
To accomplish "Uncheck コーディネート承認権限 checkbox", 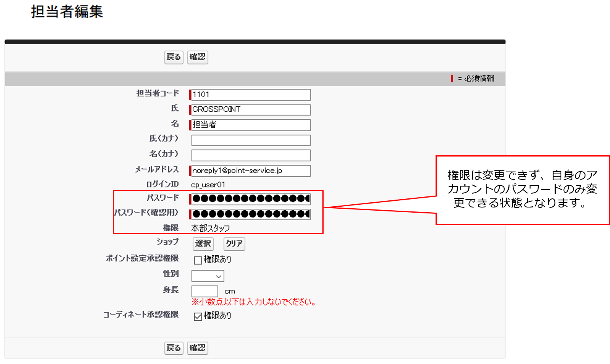I will coord(198,317).
